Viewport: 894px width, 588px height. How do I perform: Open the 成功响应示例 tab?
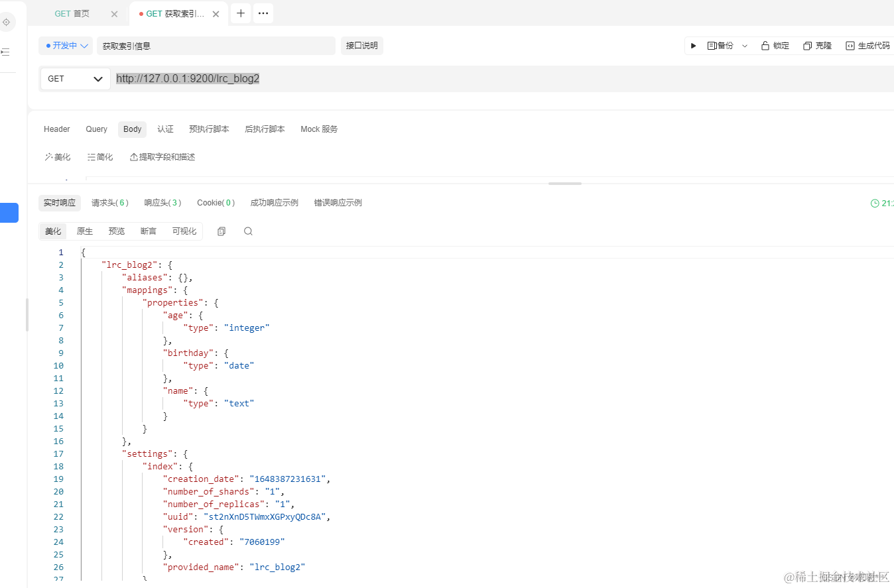[275, 203]
